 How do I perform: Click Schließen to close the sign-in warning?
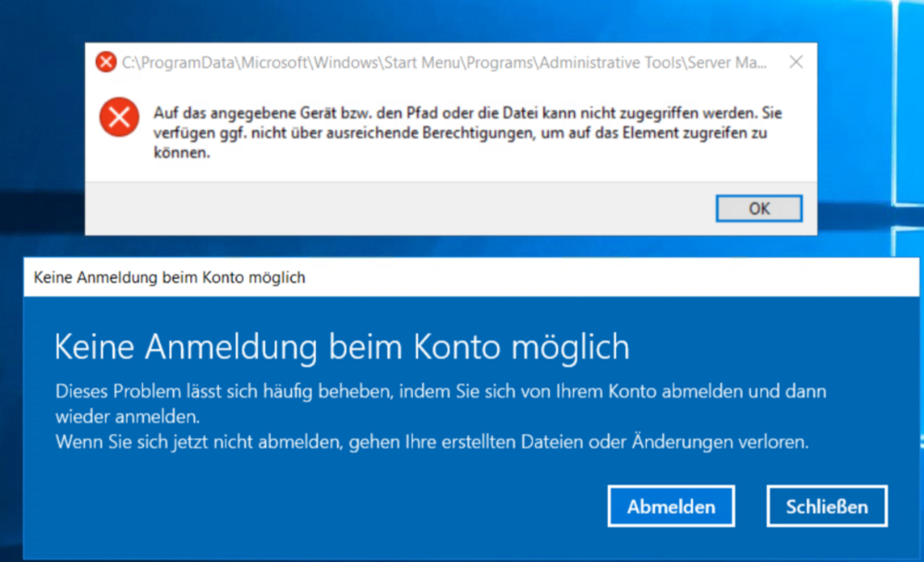pyautogui.click(x=826, y=506)
